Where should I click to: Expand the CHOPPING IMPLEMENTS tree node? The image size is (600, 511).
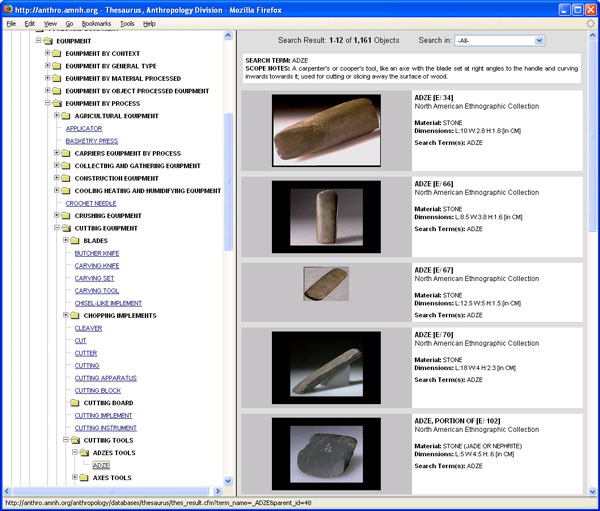click(65, 316)
